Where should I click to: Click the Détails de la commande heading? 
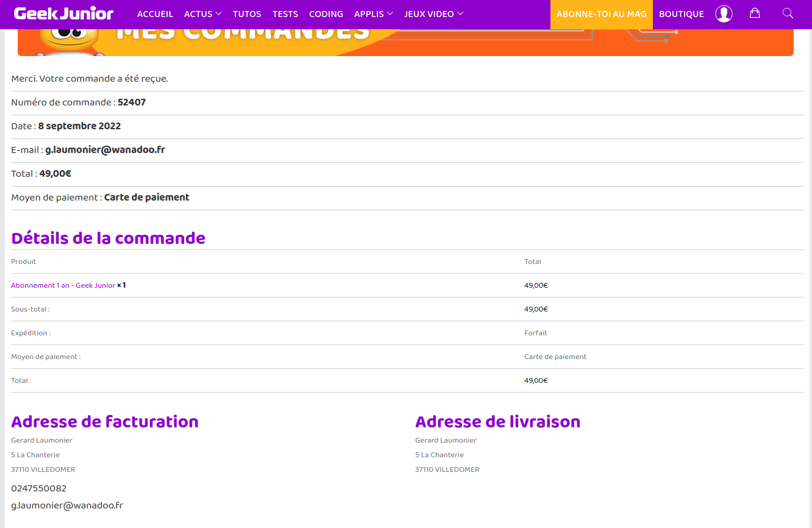(x=108, y=238)
